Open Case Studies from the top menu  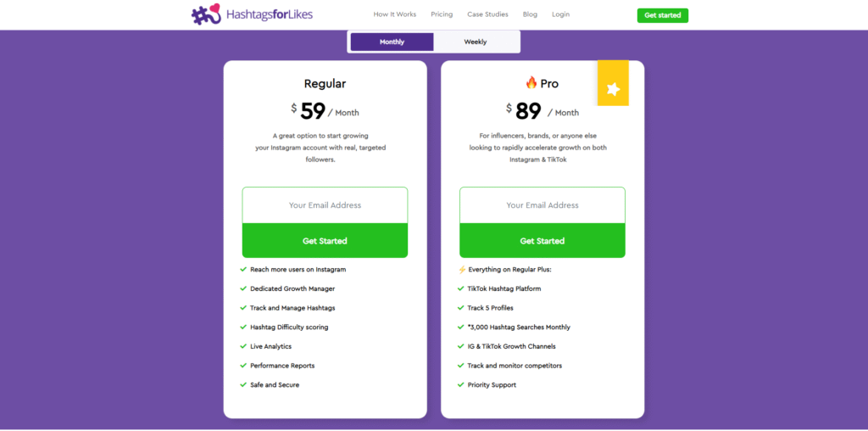487,14
